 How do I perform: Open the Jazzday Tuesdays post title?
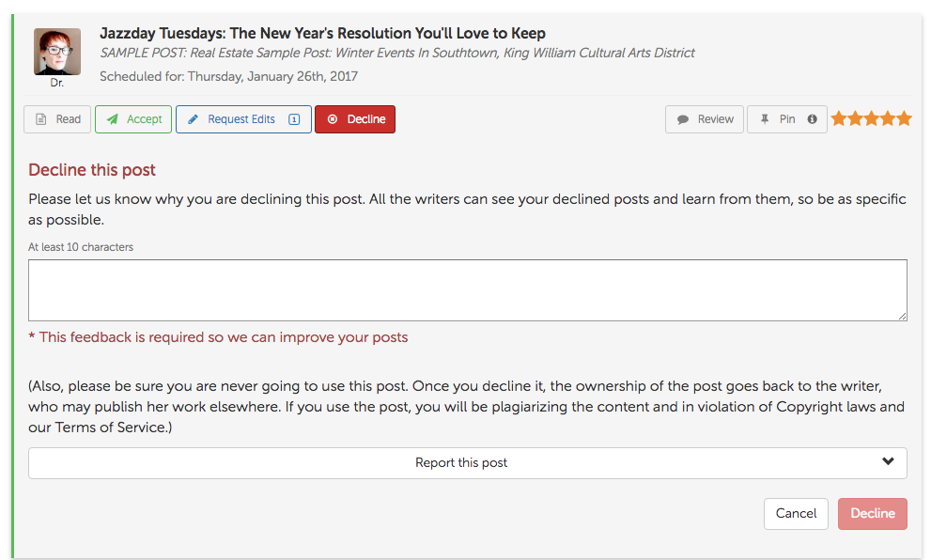(x=322, y=33)
